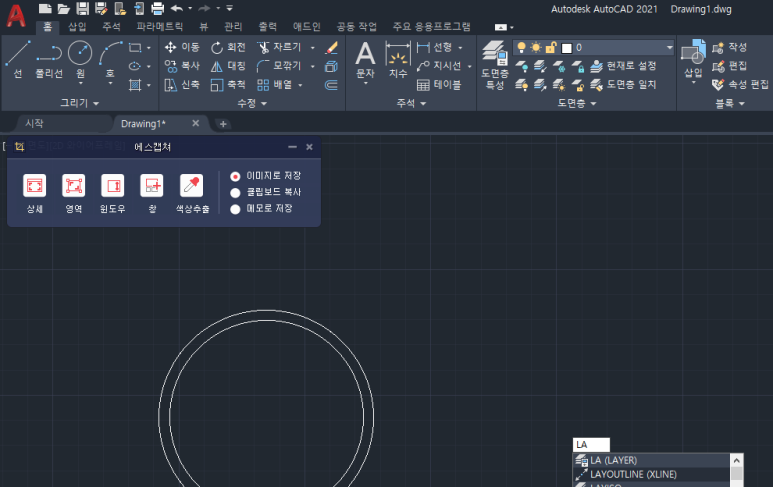Screen dimensions: 773x487
Task: Select the 메모로 저장 radio option
Action: click(x=235, y=209)
